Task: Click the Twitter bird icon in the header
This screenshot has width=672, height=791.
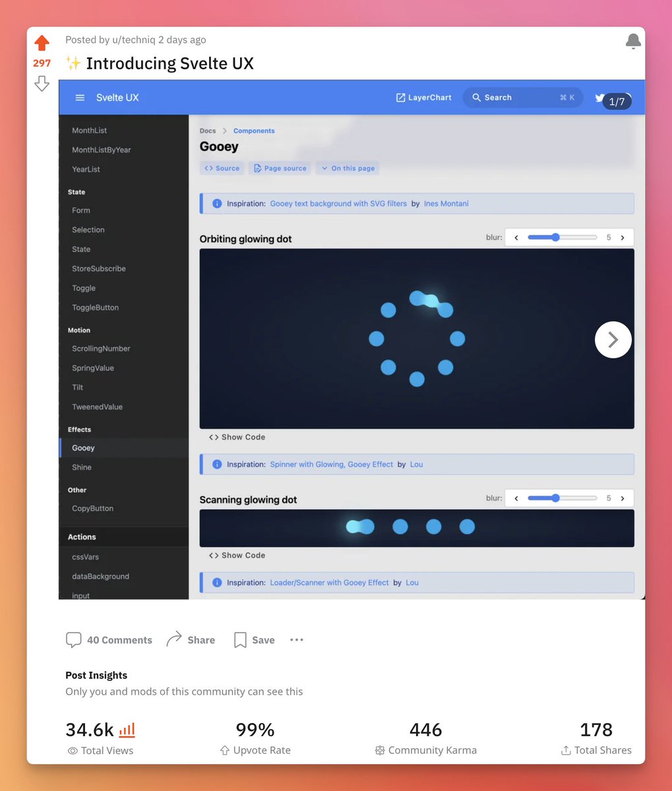Action: pyautogui.click(x=599, y=98)
